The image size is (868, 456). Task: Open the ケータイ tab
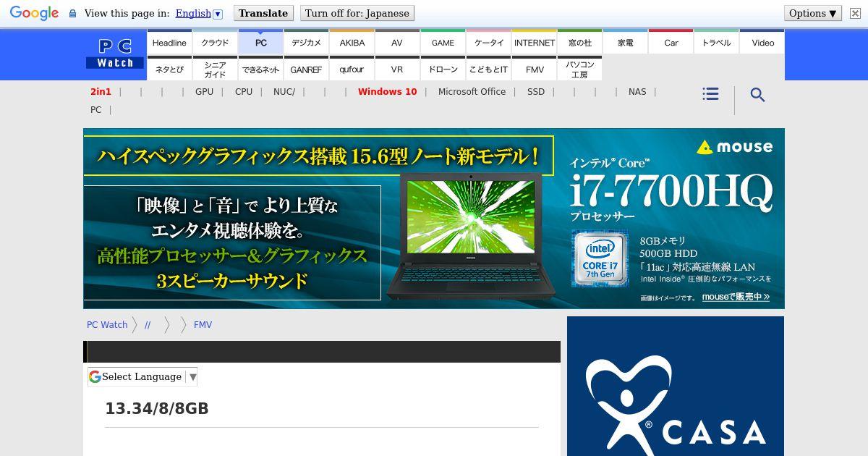point(489,42)
